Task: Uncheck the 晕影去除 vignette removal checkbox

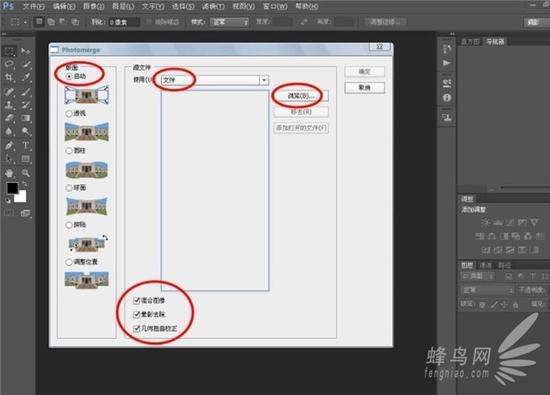Action: pos(137,314)
